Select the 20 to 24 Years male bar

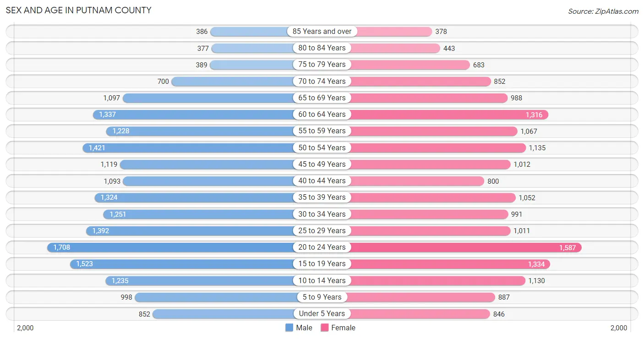pyautogui.click(x=170, y=247)
